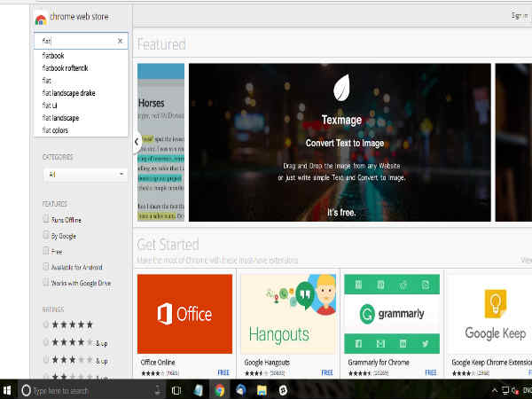Viewport: 532px width, 399px height.
Task: Click 'Type here to search' taskbar box
Action: (x=91, y=390)
